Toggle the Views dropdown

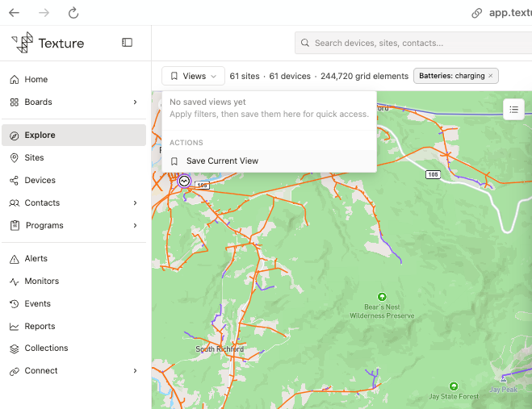pyautogui.click(x=193, y=76)
